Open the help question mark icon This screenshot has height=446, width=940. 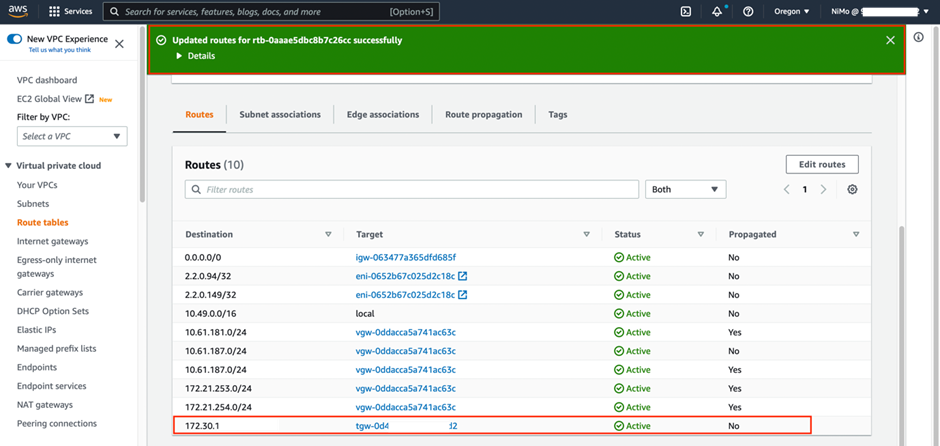pyautogui.click(x=748, y=12)
